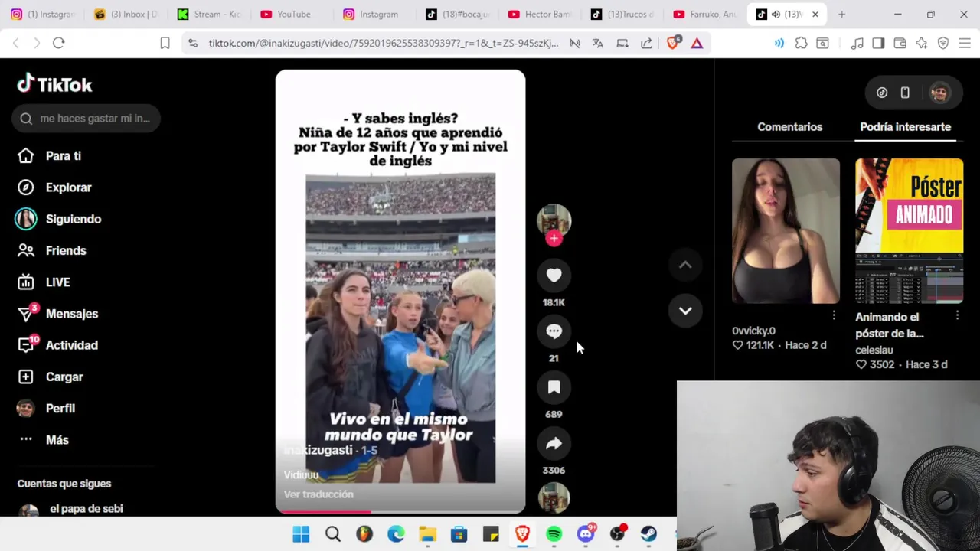980x551 pixels.
Task: Open the Brave Shields lion icon
Action: tap(672, 44)
